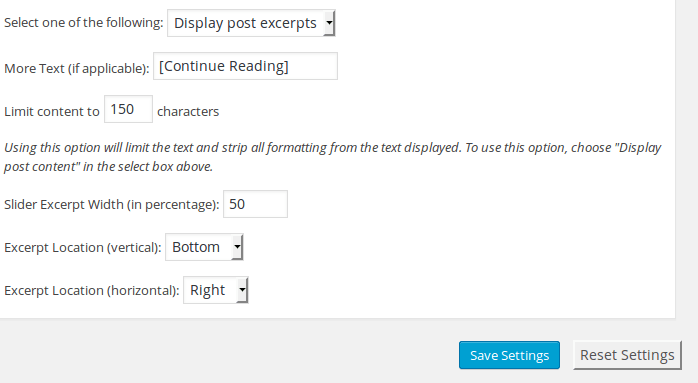Click the arrow on the Display post excerpts select

329,23
